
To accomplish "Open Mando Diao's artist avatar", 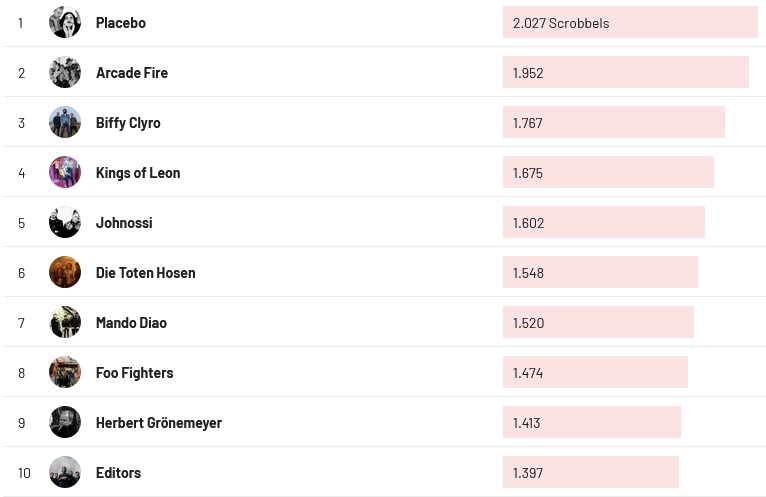I will 65,322.
